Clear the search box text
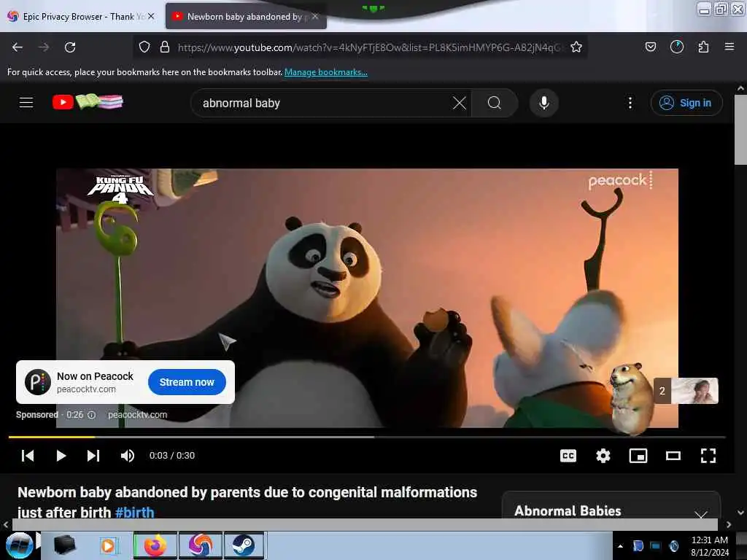 (x=460, y=103)
